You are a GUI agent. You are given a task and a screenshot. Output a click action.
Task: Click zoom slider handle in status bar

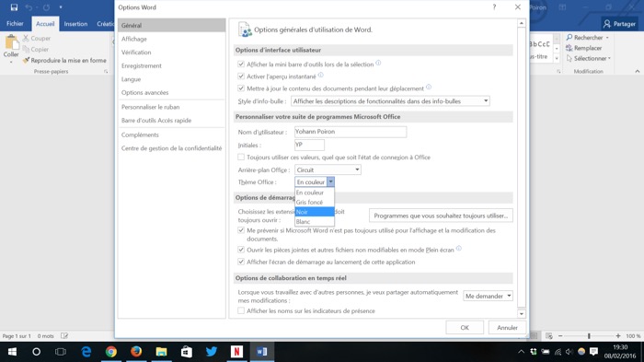pyautogui.click(x=589, y=336)
